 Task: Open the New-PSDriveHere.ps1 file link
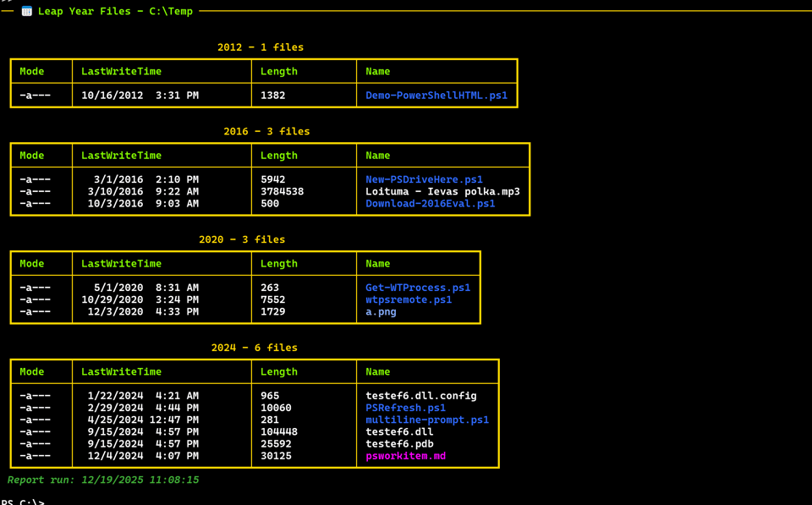point(424,178)
